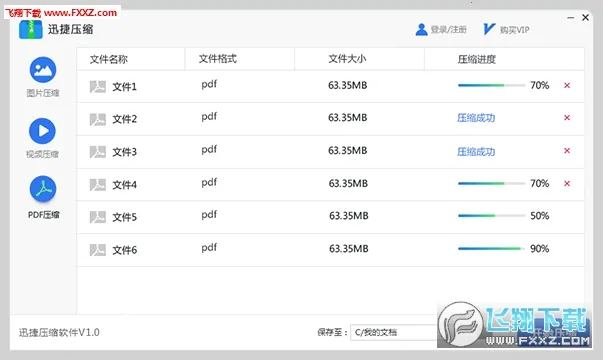The image size is (603, 360).
Task: Click the pdf format cell of 文件1
Action: (209, 85)
